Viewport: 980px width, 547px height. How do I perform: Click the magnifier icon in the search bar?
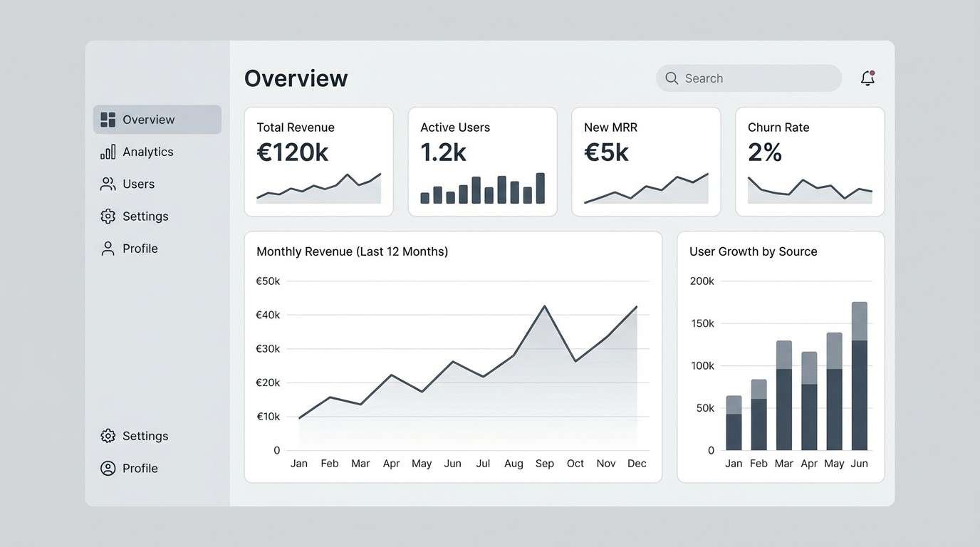(671, 78)
